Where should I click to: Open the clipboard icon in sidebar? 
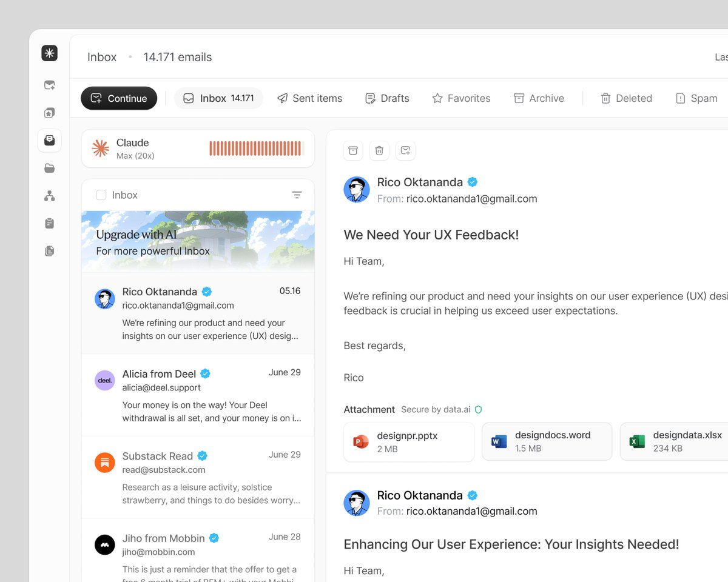tap(50, 223)
